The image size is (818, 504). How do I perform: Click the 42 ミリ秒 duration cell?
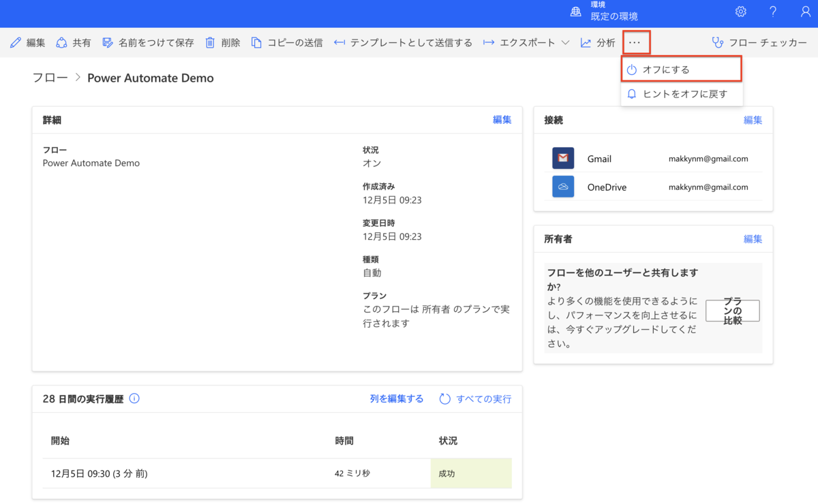coord(352,473)
